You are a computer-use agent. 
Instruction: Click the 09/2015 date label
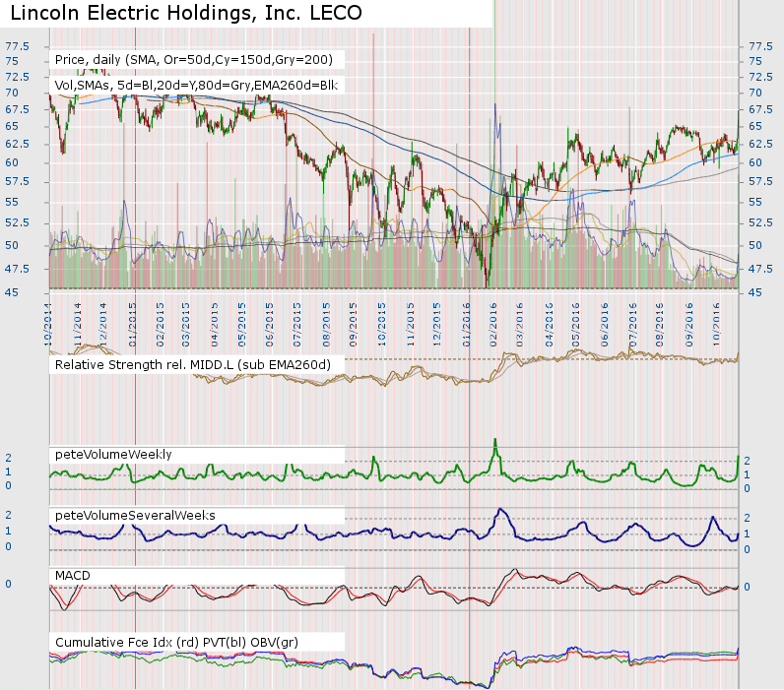click(353, 324)
